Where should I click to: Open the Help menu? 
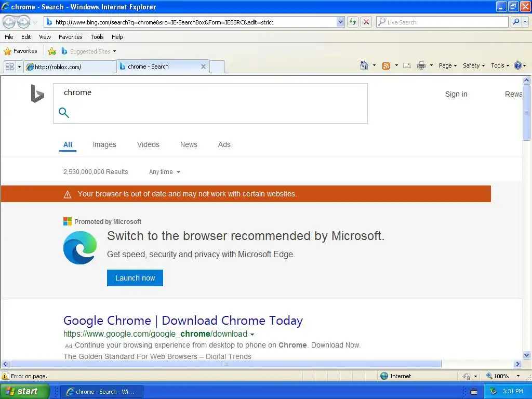click(x=117, y=37)
